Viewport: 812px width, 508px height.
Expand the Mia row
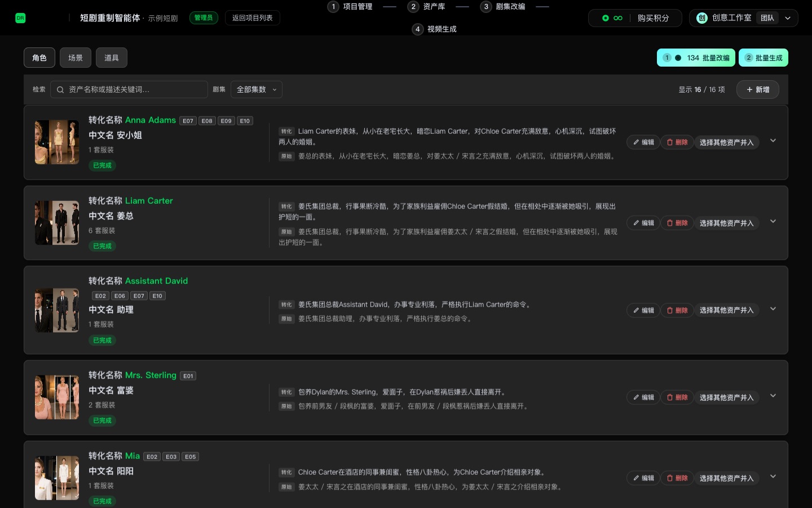773,476
